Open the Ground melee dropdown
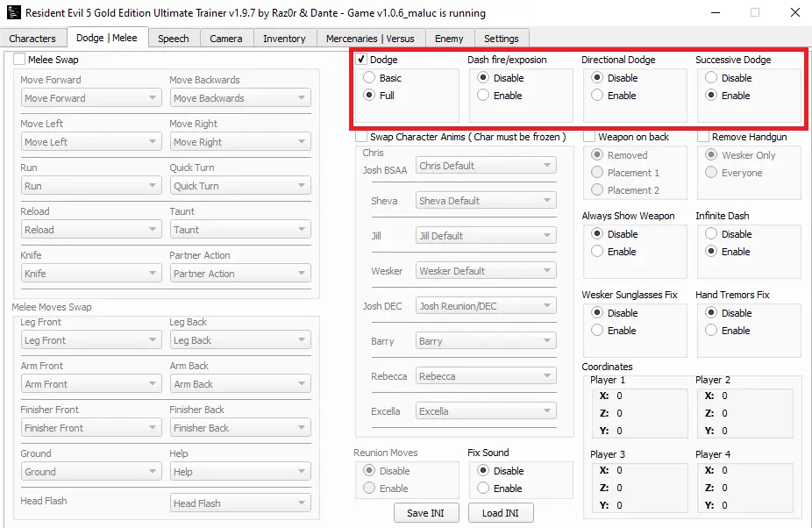Screen dimensions: 812x528 tap(91, 472)
